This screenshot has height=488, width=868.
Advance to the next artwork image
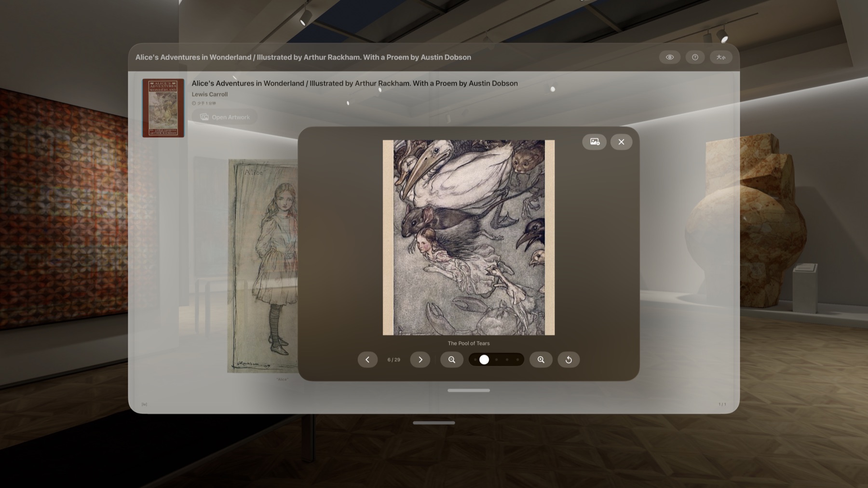[x=420, y=360]
